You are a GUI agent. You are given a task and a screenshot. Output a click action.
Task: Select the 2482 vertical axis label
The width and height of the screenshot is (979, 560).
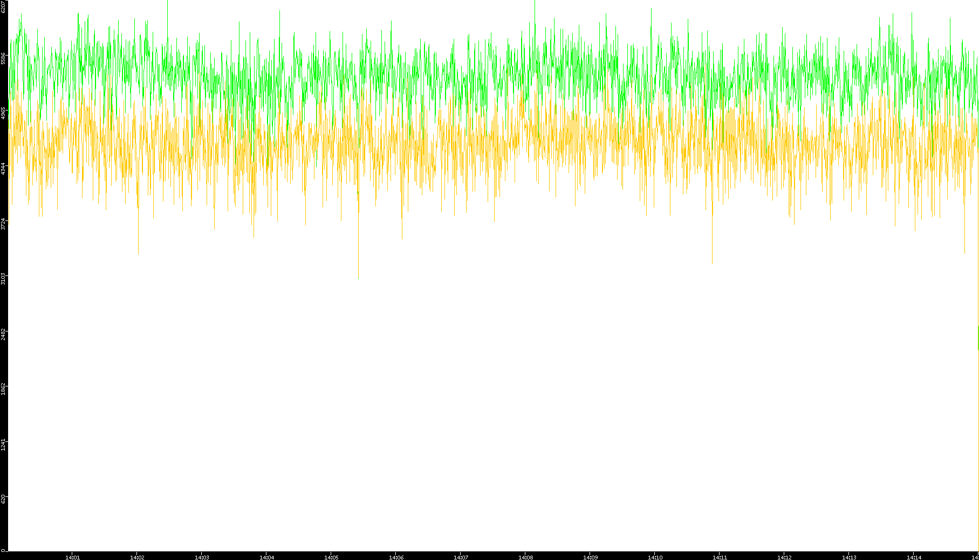coord(4,334)
